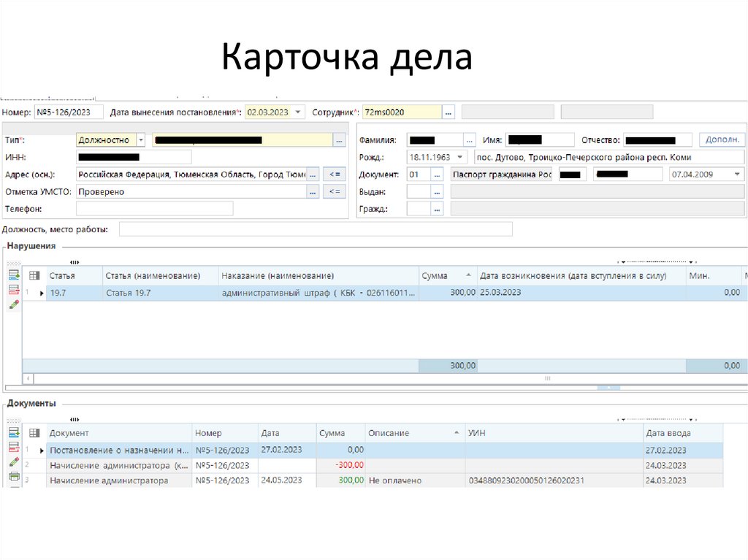Screen dimensions: 748x560
Task: Open column chooser grid icon in Нарушения table
Action: tap(34, 275)
